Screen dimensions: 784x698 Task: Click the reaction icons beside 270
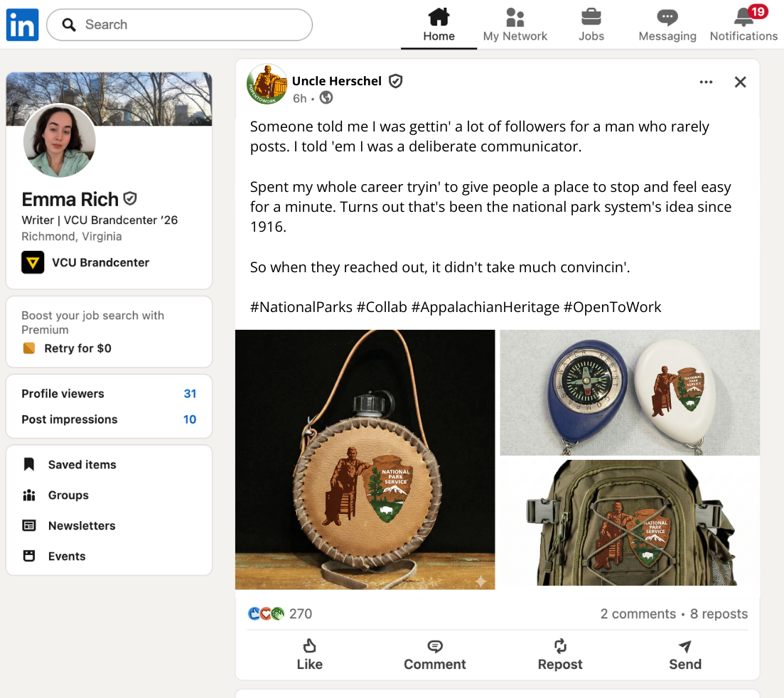pos(266,613)
